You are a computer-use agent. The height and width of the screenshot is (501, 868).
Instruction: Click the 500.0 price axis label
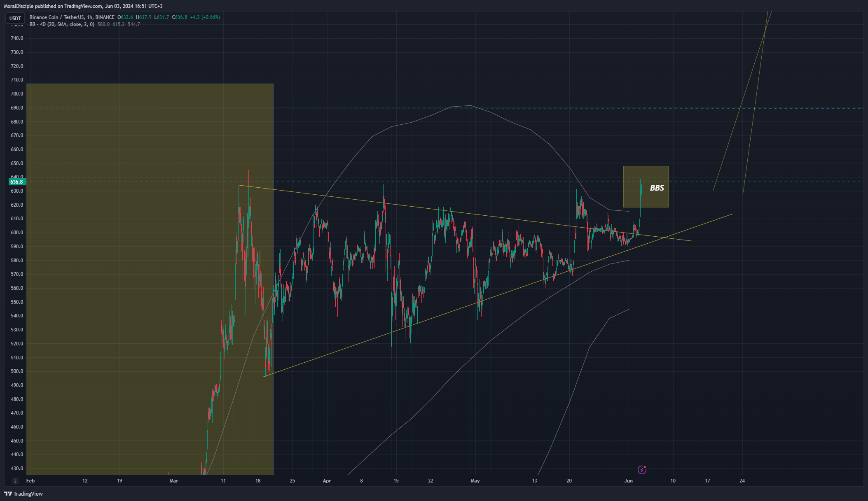click(x=17, y=371)
